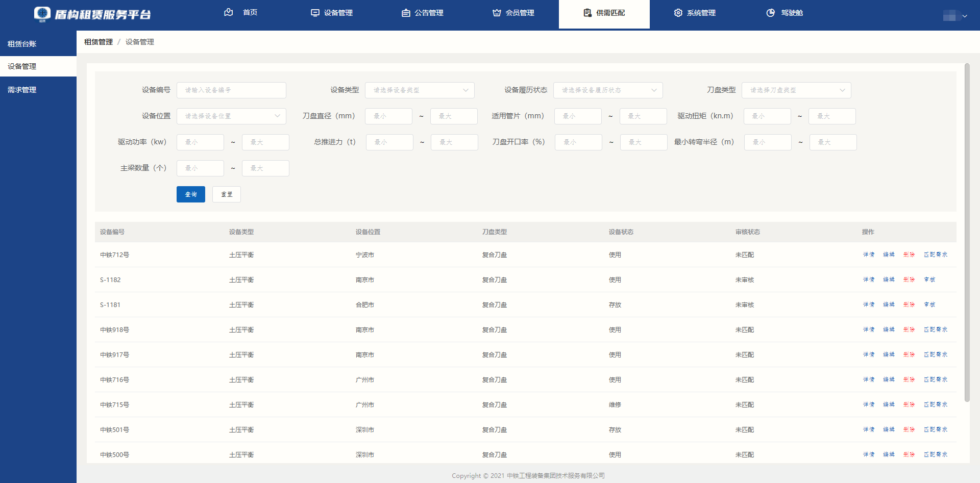This screenshot has width=980, height=483.
Task: Click the vertical scrollbar of the content area
Action: pos(967,232)
